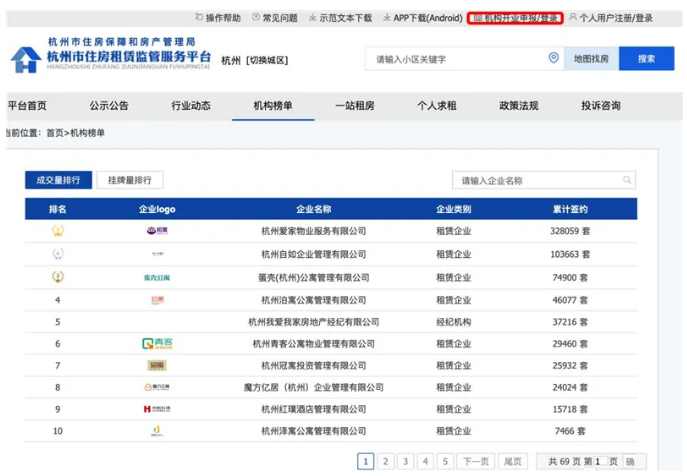Click the 请输入小区关键字 search field
Screen dimensions: 687x476
coord(455,59)
